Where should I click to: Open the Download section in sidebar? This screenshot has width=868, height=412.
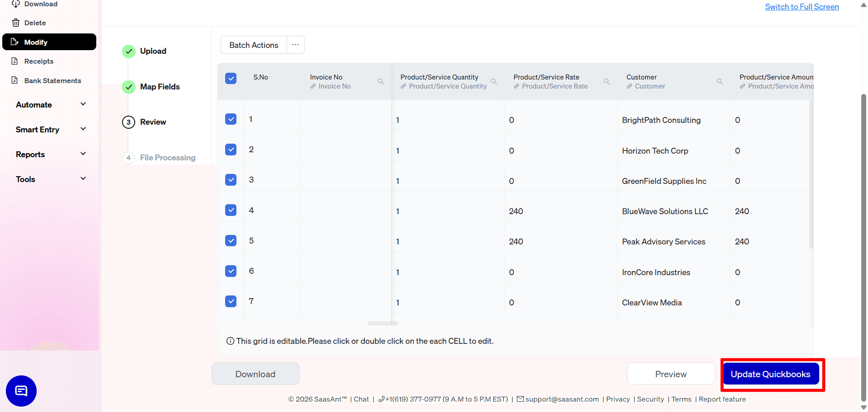coord(41,4)
